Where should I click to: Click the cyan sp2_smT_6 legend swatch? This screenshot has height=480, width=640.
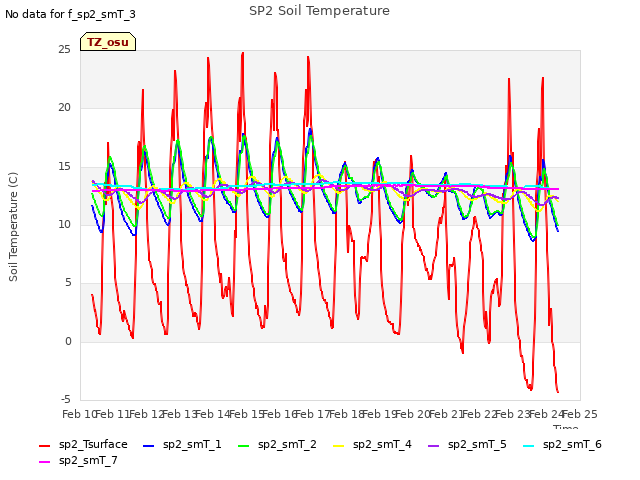coord(529,446)
